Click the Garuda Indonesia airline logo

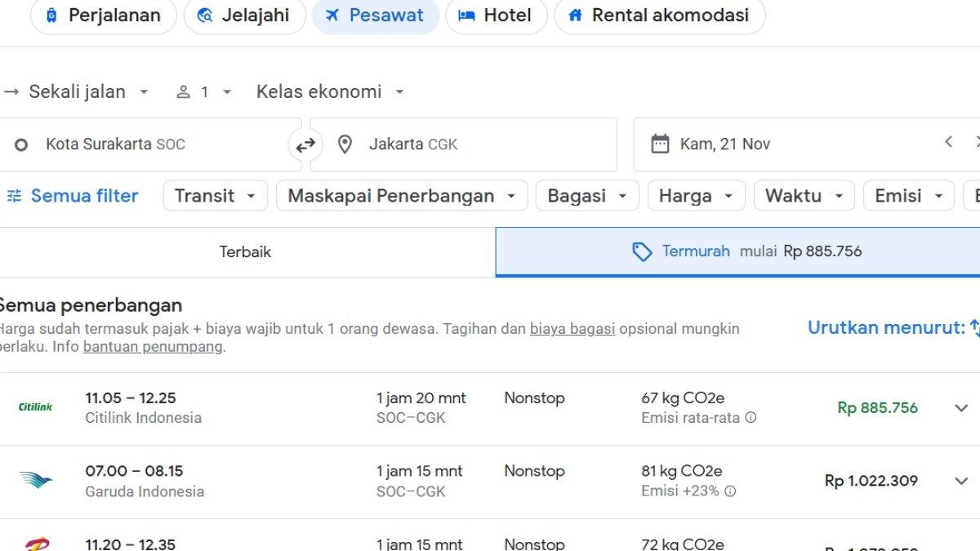(35, 481)
